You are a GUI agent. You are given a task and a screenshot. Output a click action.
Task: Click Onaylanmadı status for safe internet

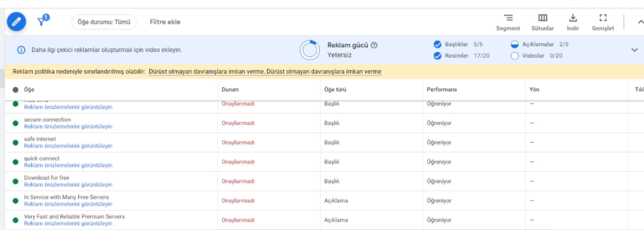point(238,143)
